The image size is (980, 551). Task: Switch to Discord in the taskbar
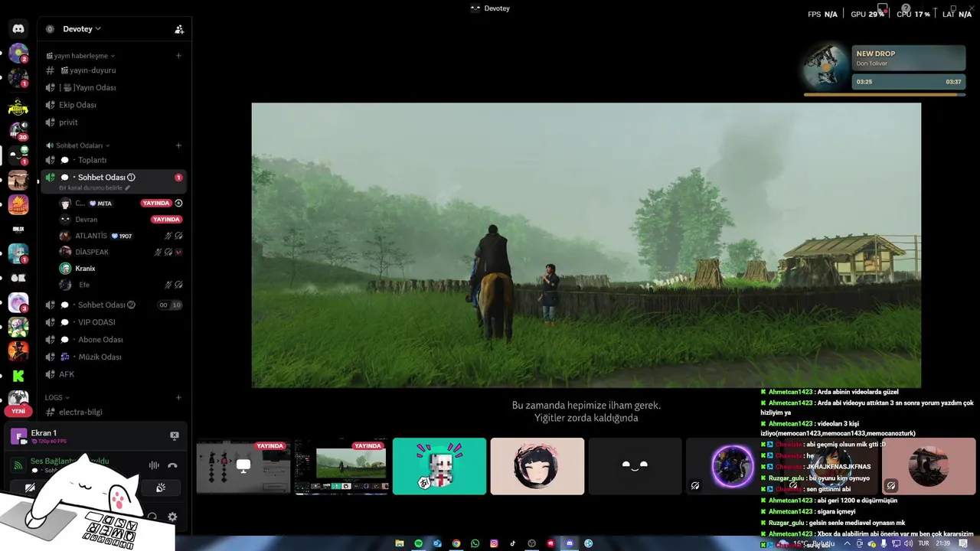tap(570, 543)
